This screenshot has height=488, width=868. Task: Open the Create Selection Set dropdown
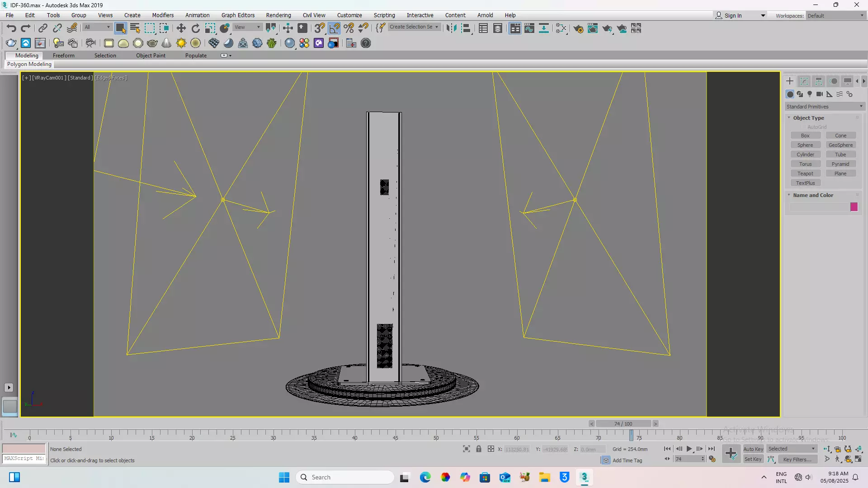(414, 27)
